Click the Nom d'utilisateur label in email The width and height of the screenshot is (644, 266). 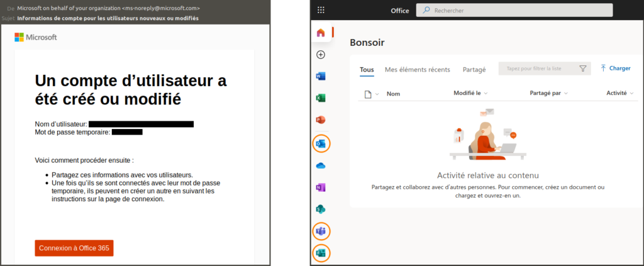(x=61, y=124)
